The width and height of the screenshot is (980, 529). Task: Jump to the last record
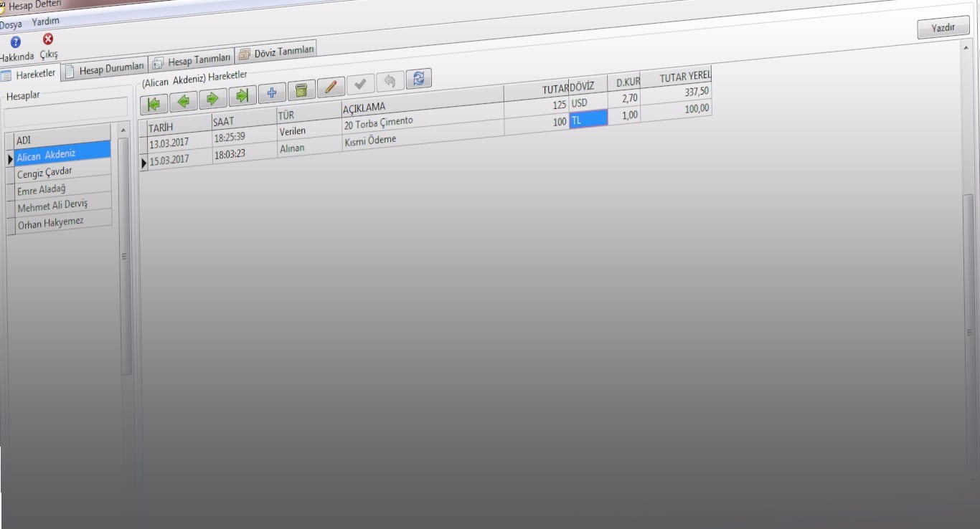(242, 95)
